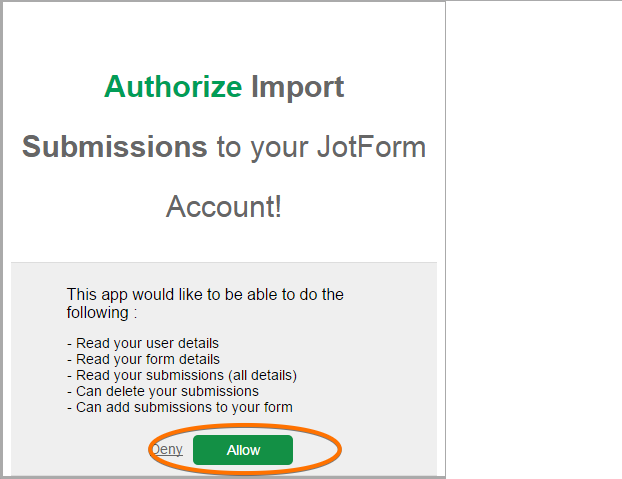Click the word Import in the heading
Screen dimensions: 622x479
(x=297, y=87)
